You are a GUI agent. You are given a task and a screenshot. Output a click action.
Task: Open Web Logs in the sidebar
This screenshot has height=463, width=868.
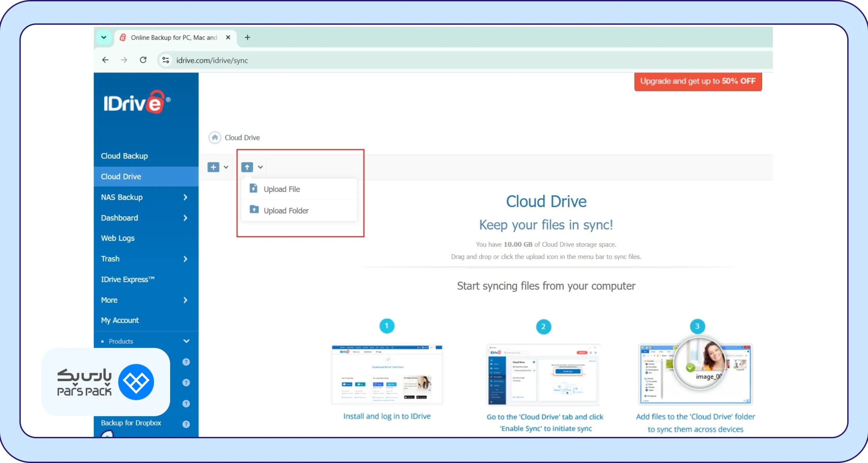pos(146,238)
